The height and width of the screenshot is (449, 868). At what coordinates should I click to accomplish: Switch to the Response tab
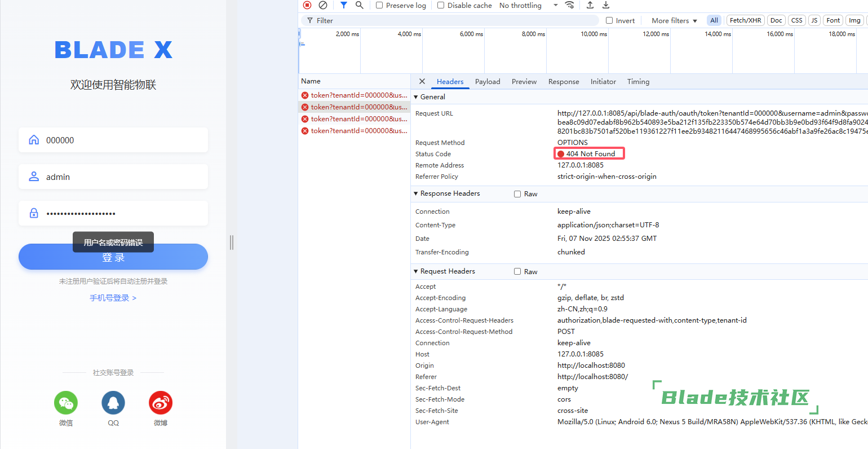564,81
